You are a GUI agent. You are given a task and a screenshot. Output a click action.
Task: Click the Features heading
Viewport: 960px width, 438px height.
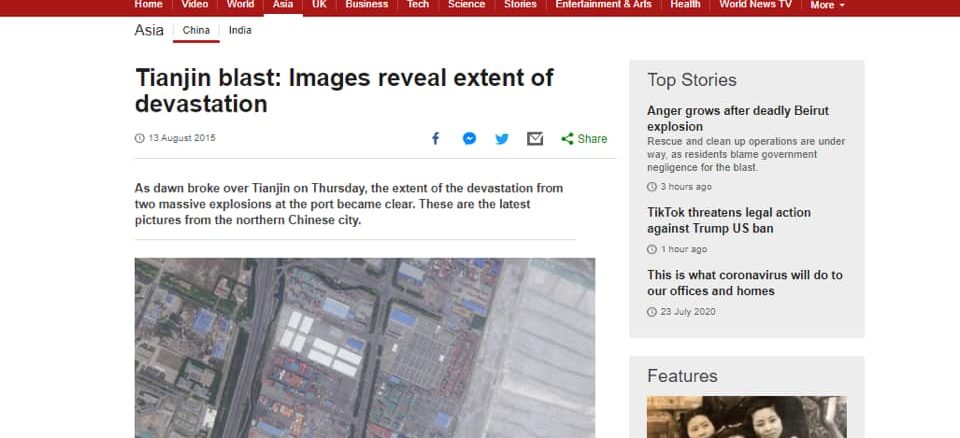[x=682, y=376]
